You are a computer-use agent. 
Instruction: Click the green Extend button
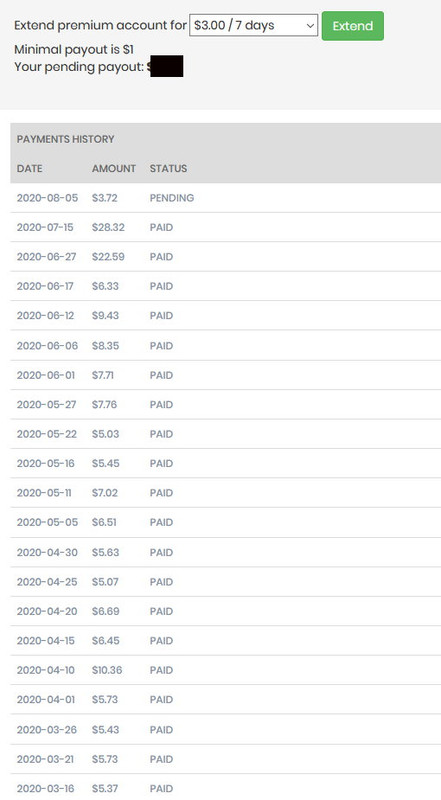pyautogui.click(x=353, y=26)
